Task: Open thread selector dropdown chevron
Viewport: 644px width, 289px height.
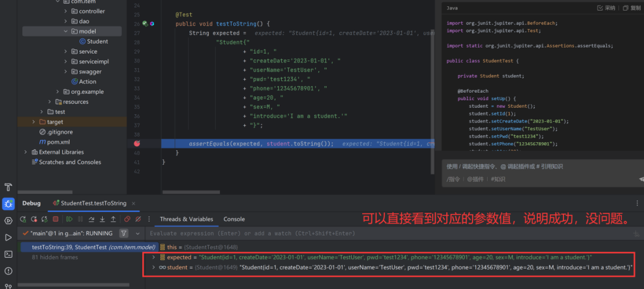Action: point(138,233)
